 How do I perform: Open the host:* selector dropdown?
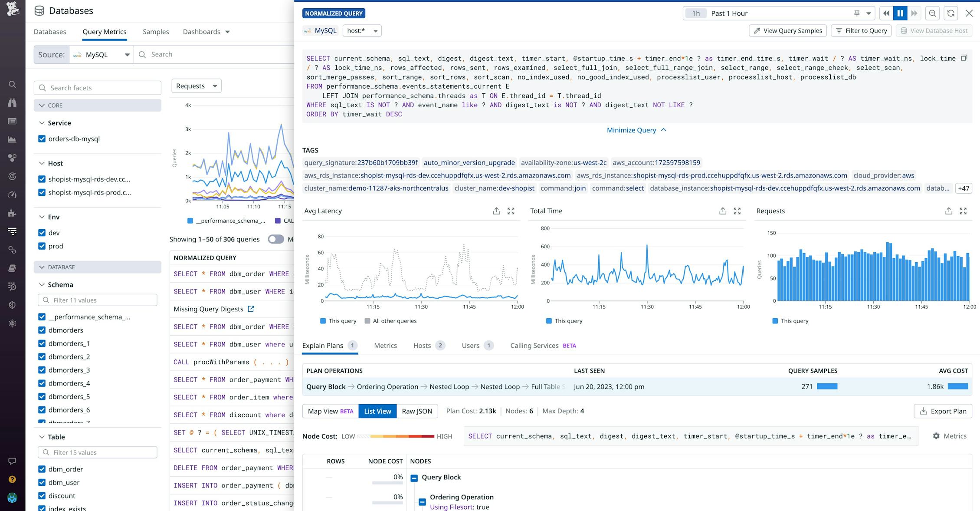click(x=362, y=30)
